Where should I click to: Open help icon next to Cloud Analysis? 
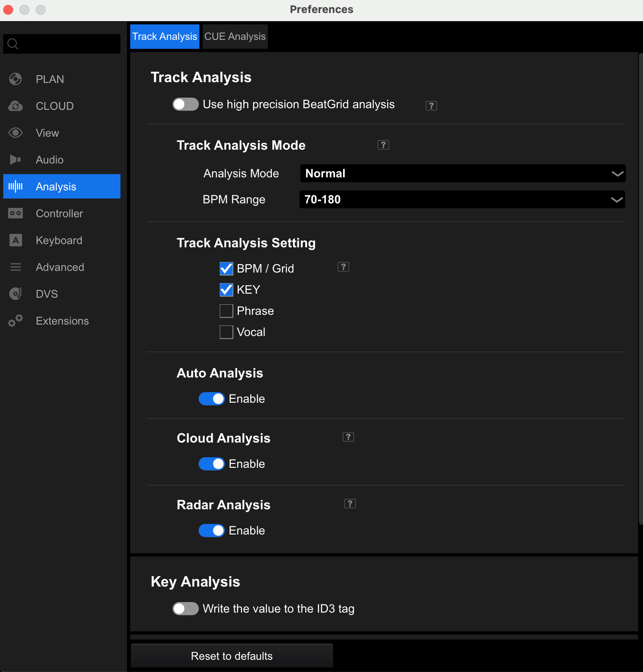tap(348, 437)
